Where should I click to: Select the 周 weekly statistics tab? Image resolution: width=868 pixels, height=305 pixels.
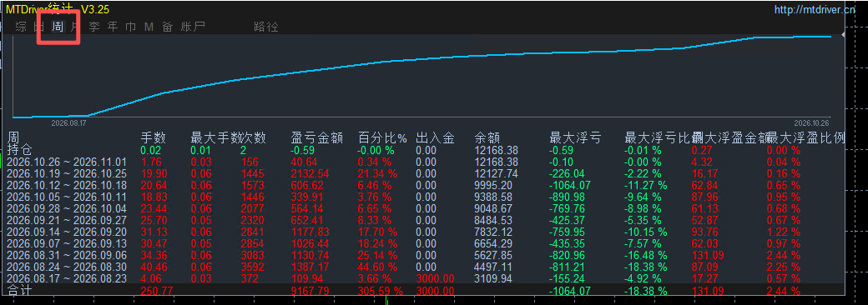click(x=58, y=27)
